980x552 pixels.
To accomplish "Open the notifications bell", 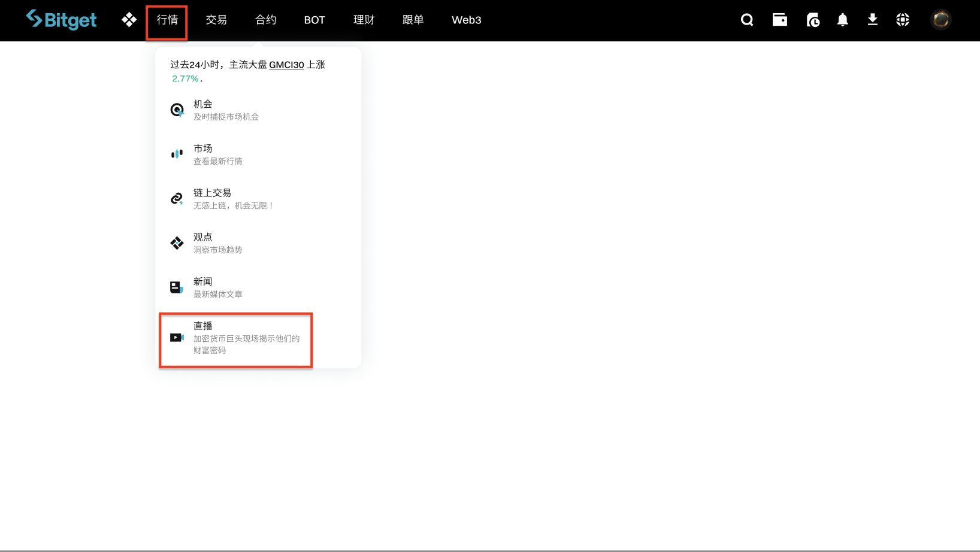I will 843,20.
